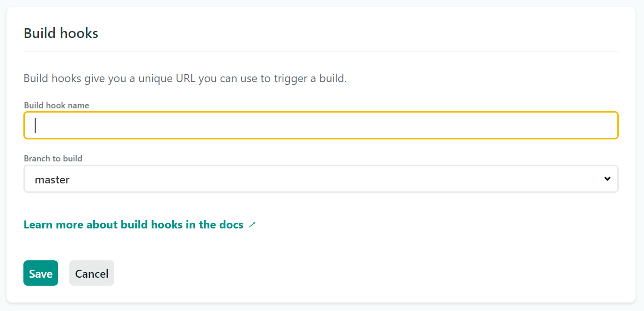Screen dimensions: 644x311
Task: Open 'Learn more about build hooks in the docs'
Action: pyautogui.click(x=133, y=224)
